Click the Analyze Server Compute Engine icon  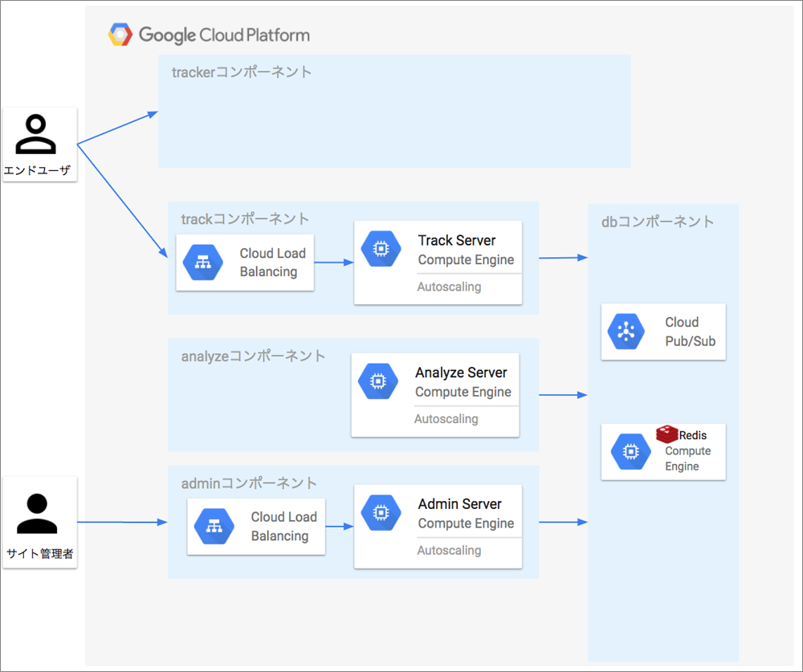(x=378, y=381)
